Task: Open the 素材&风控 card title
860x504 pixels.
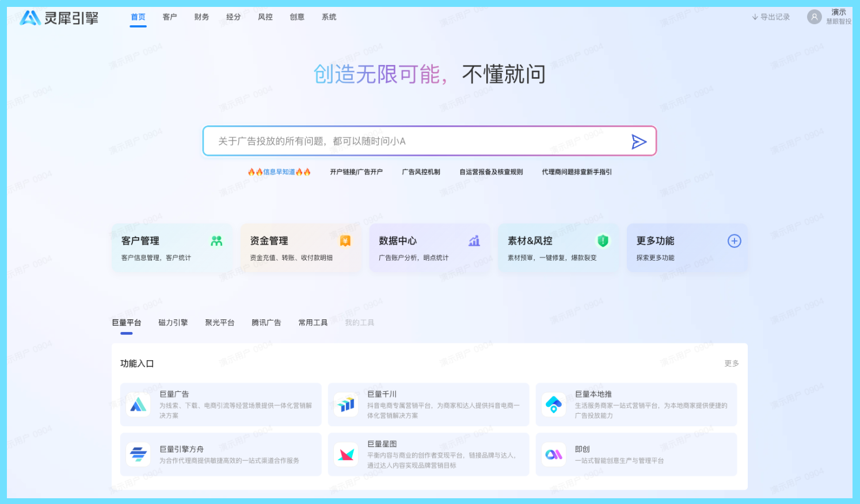Action: pos(530,241)
